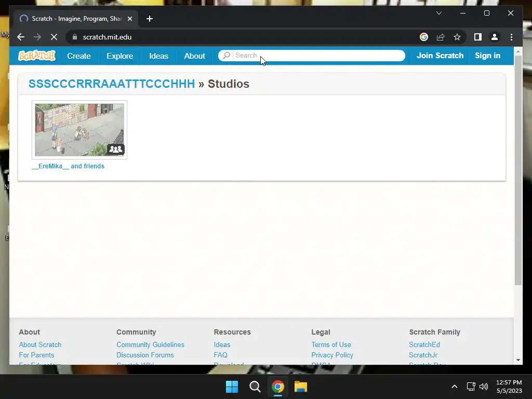Click the vertical scrollbar thumb
532x399 pixels.
pyautogui.click(x=518, y=170)
